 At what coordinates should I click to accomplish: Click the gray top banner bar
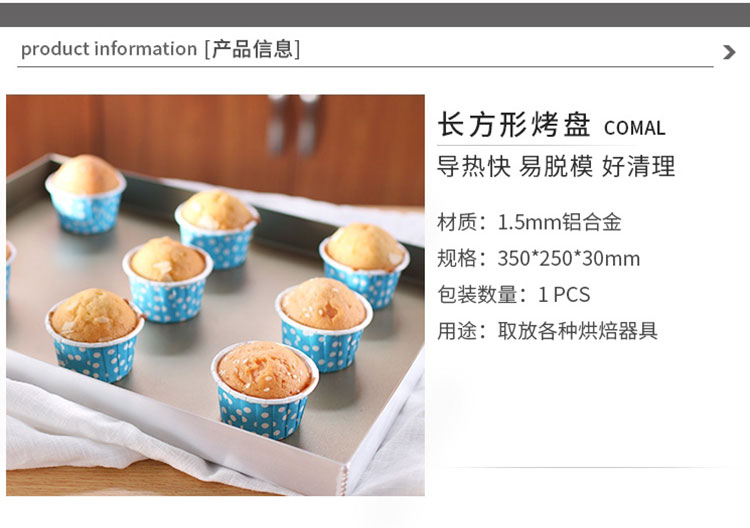click(x=375, y=15)
